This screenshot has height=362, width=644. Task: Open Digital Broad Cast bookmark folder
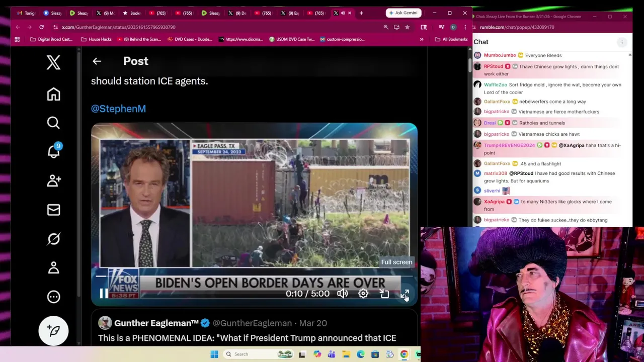click(51, 39)
